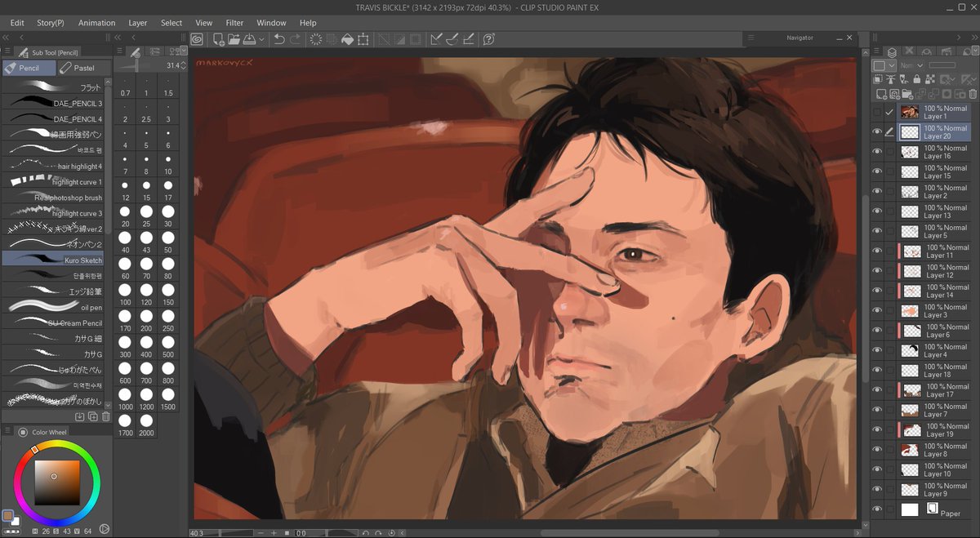
Task: Select the brown main color swatch
Action: click(x=7, y=515)
